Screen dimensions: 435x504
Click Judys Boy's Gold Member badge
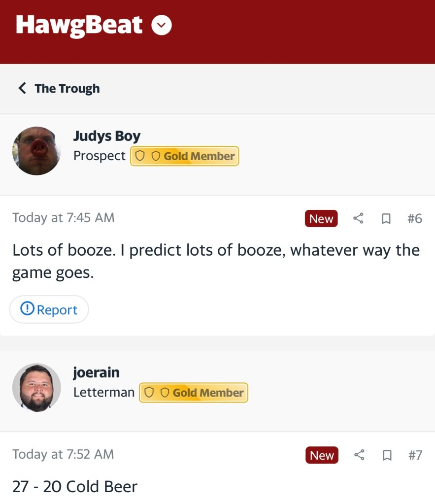tap(184, 156)
